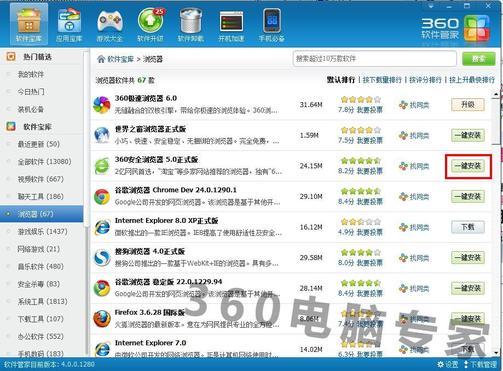Viewport: 503px width, 371px height.
Task: Select 系统工具 (1813) category
Action: (x=42, y=301)
